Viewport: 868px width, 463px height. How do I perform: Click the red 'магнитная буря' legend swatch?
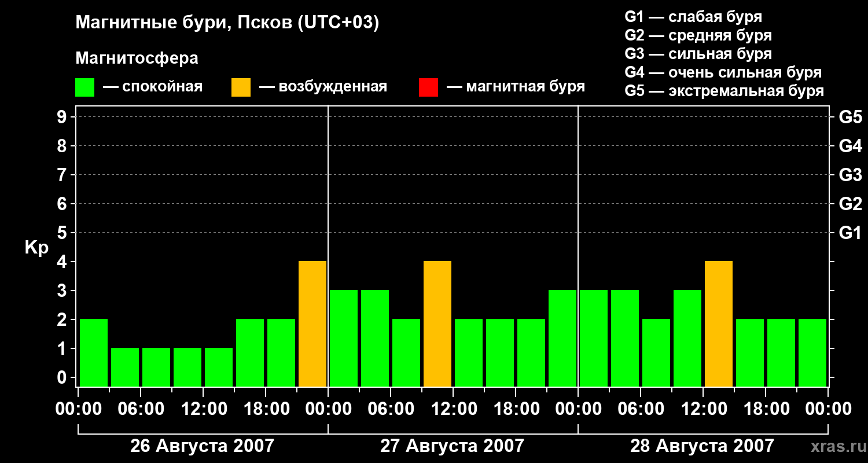click(x=428, y=87)
